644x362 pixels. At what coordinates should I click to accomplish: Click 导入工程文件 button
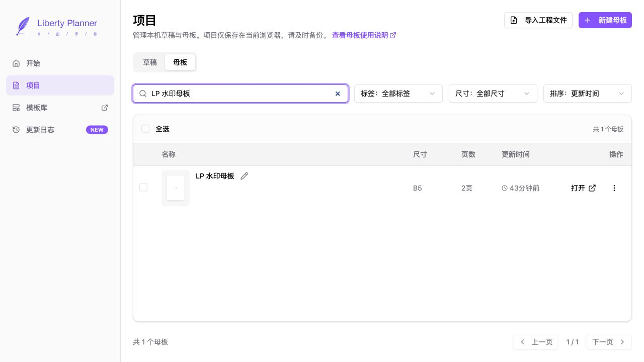coord(538,20)
